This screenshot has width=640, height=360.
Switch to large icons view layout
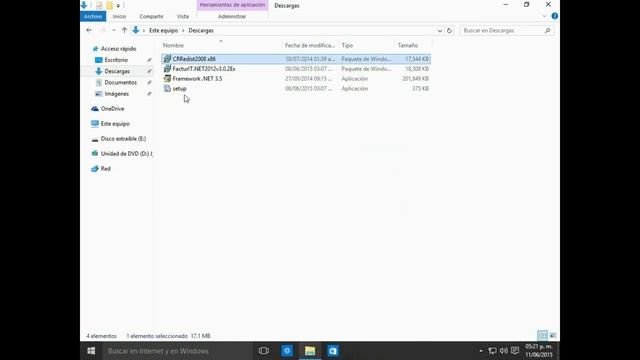pyautogui.click(x=553, y=336)
